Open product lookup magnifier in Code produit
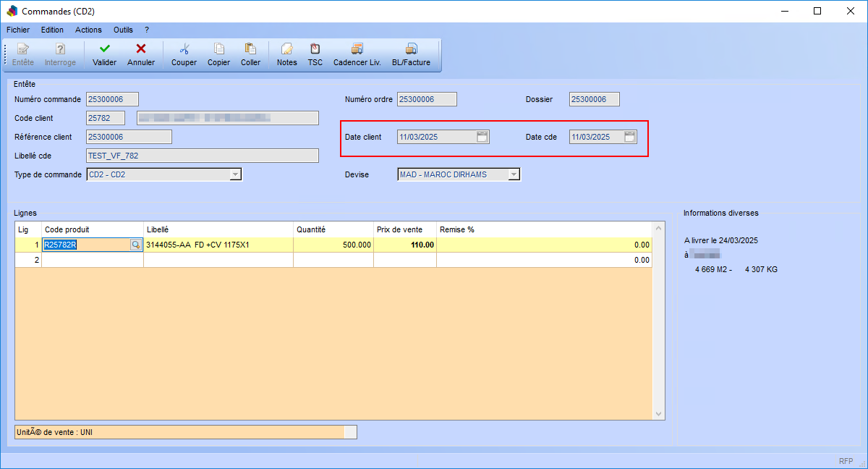Screen dimensions: 868x469 (135, 245)
